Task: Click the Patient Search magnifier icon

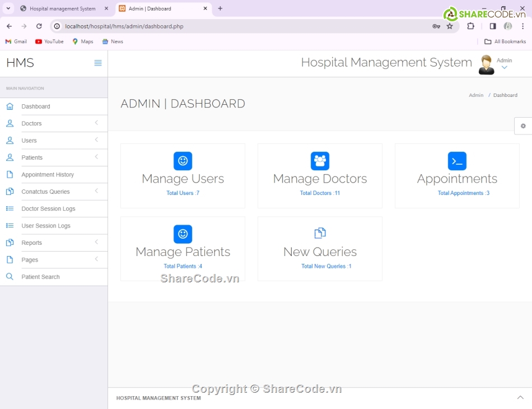Action: [10, 277]
